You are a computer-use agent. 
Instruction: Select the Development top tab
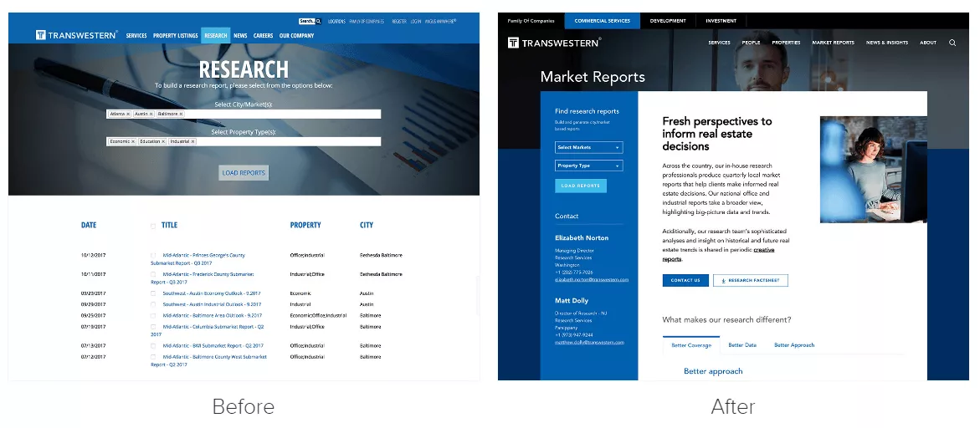click(668, 21)
